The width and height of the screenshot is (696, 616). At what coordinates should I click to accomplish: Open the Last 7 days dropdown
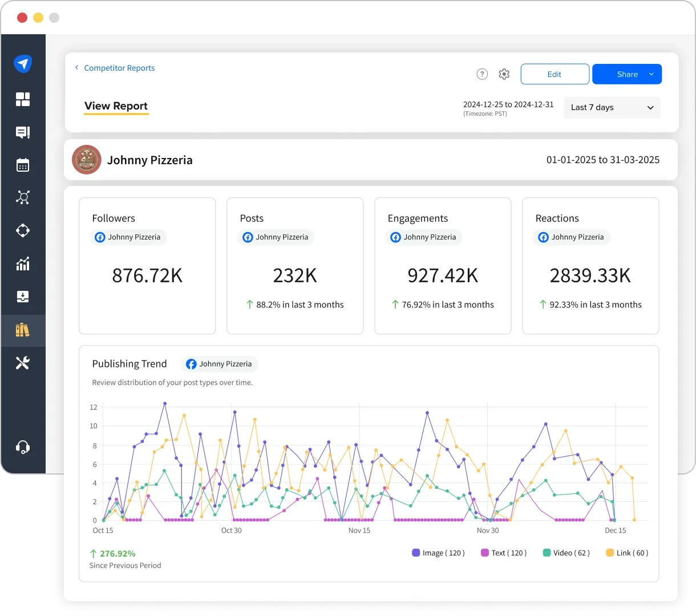(x=612, y=107)
